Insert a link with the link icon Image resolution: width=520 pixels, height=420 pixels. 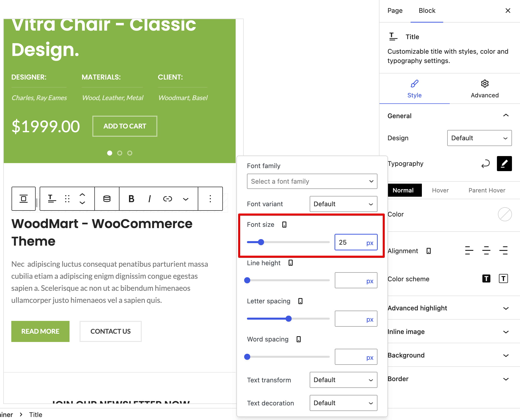tap(167, 199)
